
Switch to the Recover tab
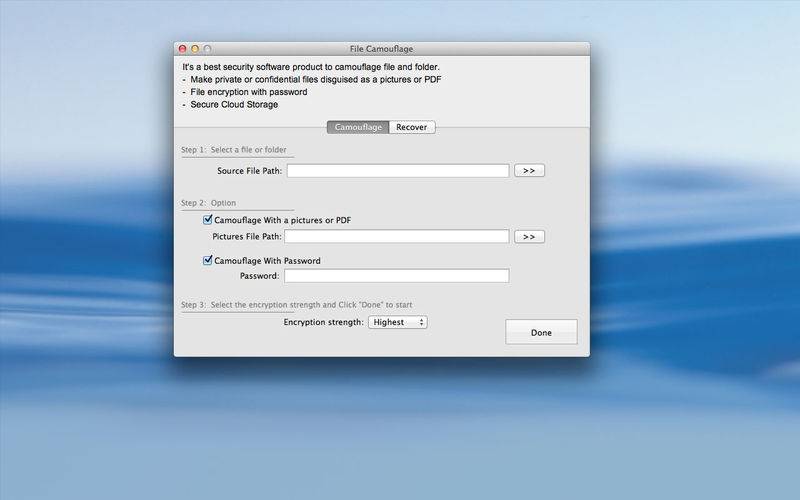click(x=412, y=127)
